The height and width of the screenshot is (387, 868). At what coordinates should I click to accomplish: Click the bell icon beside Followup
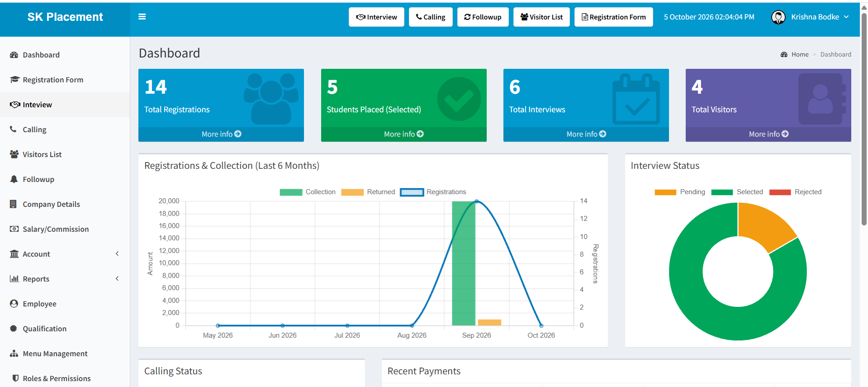tap(14, 179)
